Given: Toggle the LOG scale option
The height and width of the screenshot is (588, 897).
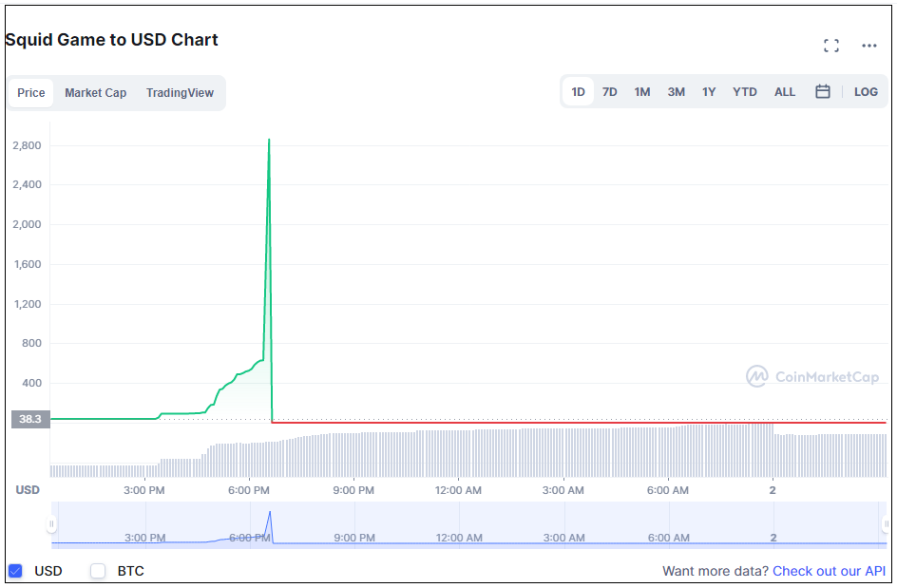Looking at the screenshot, I should [866, 92].
